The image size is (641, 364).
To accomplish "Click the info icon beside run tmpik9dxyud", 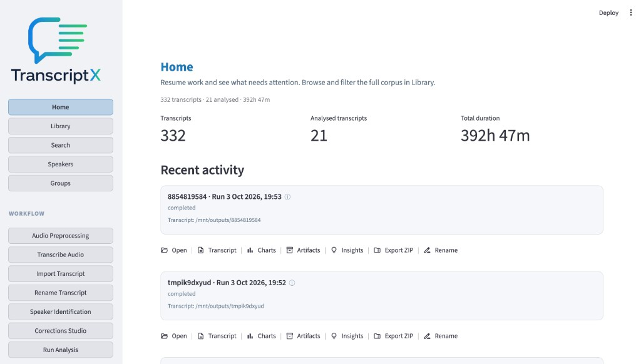I will tap(292, 283).
